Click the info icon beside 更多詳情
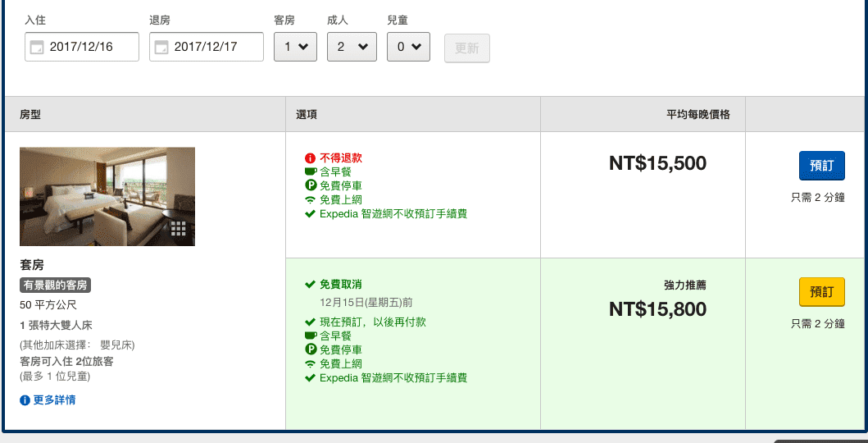The height and width of the screenshot is (443, 868). (25, 400)
